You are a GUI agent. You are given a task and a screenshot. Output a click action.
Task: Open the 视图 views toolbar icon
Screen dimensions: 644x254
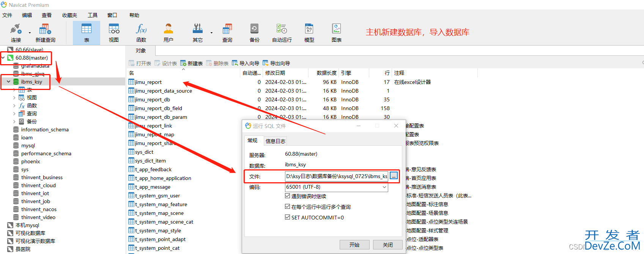114,33
